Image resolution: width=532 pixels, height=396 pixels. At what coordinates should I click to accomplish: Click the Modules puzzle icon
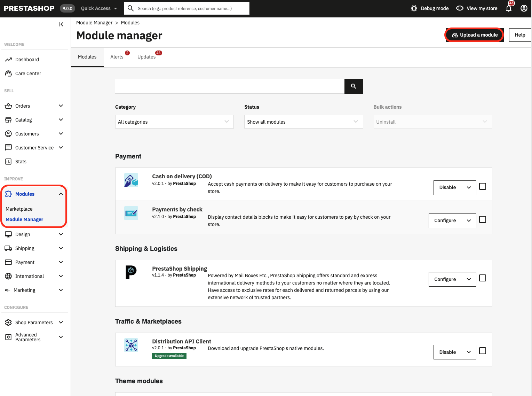coord(8,194)
